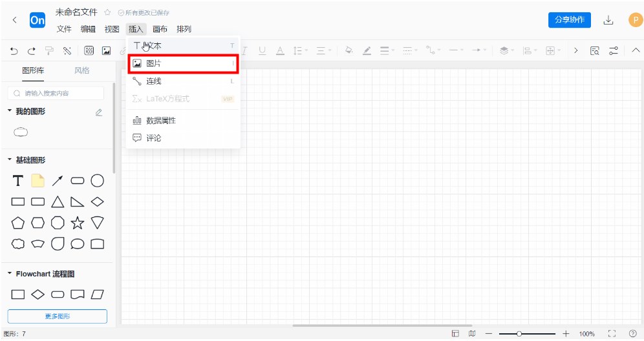Open the 文件 menu
This screenshot has width=644, height=341.
tap(64, 29)
